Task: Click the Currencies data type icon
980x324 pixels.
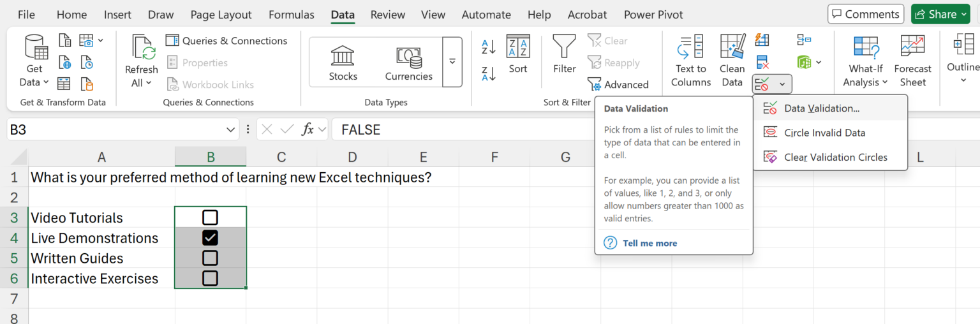Action: click(x=408, y=57)
